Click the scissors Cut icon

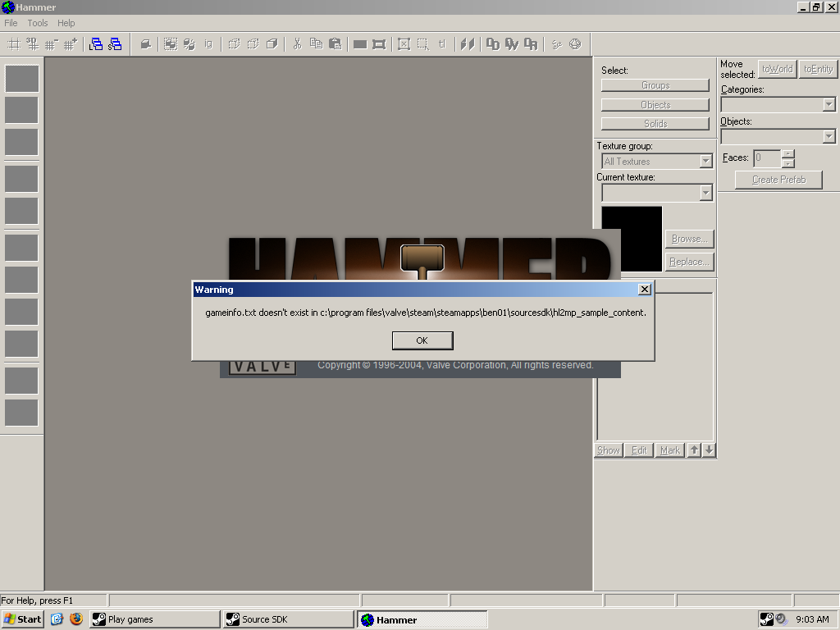click(297, 44)
